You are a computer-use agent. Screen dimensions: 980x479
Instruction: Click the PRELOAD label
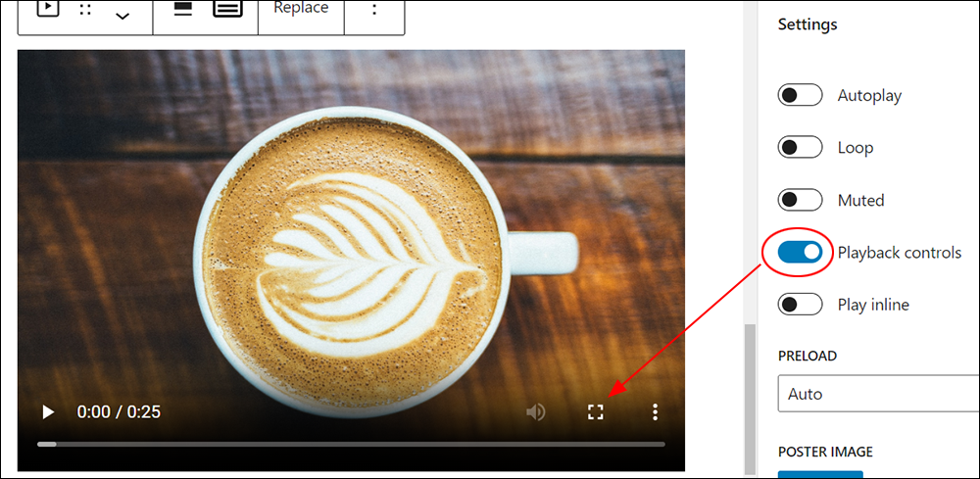point(807,356)
